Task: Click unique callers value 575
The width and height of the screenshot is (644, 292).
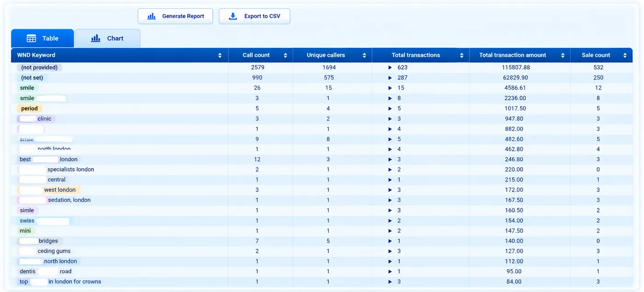Action: 328,78
